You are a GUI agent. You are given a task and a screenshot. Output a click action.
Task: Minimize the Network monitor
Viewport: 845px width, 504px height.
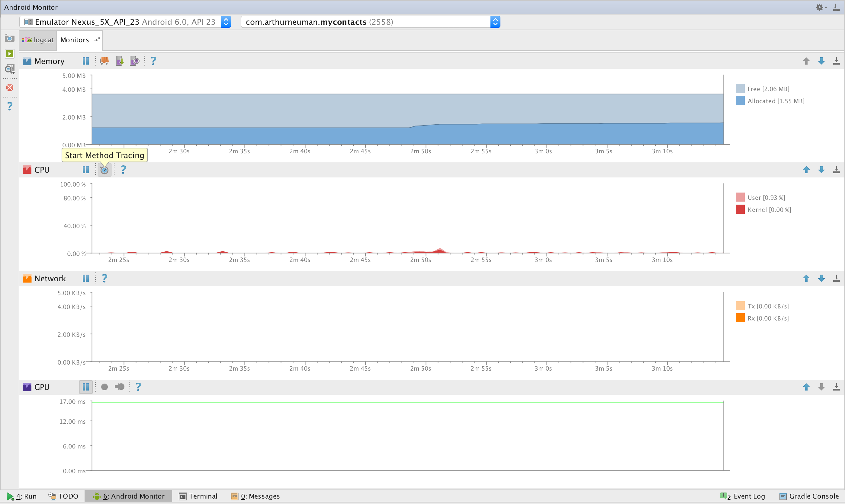click(x=837, y=279)
